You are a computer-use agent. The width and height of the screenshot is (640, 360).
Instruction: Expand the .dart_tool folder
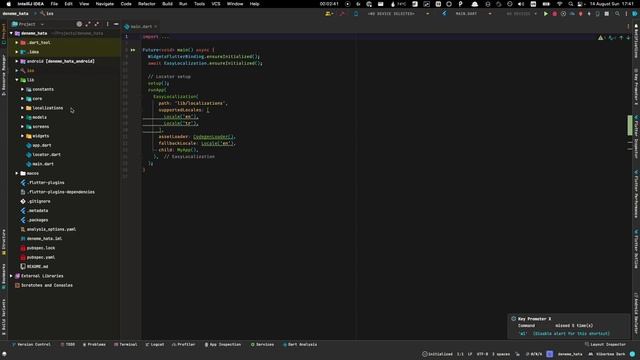(17, 42)
